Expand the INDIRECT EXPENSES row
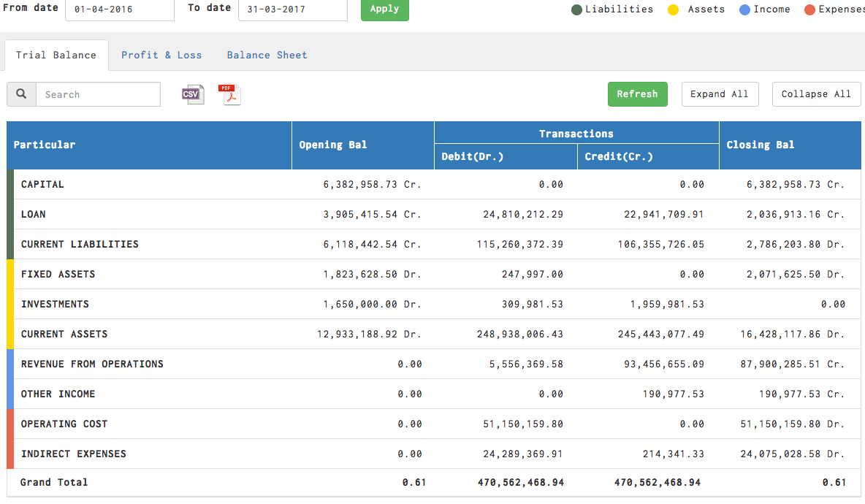 [x=73, y=454]
